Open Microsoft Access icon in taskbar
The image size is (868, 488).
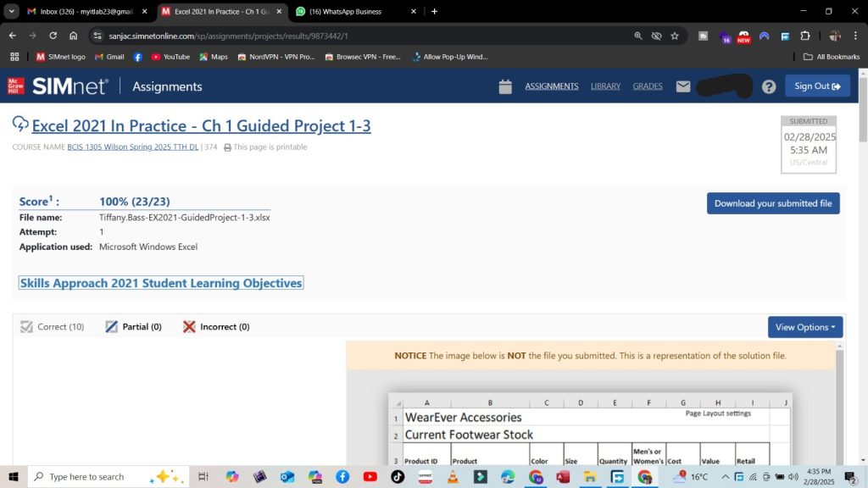tap(563, 476)
